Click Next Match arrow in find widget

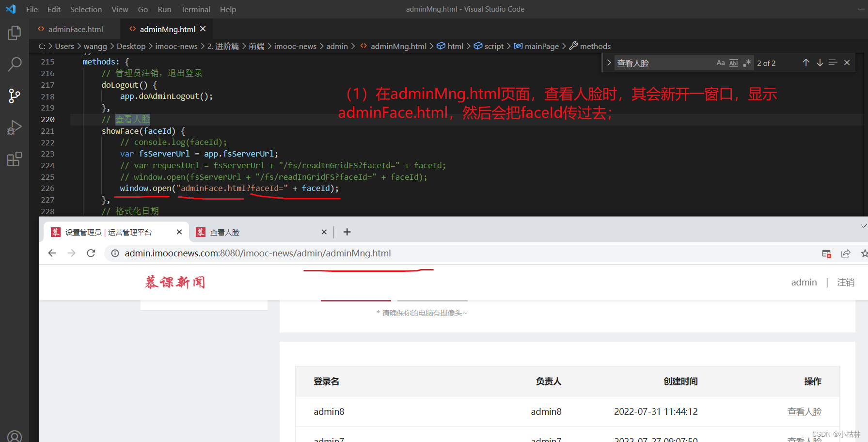820,63
